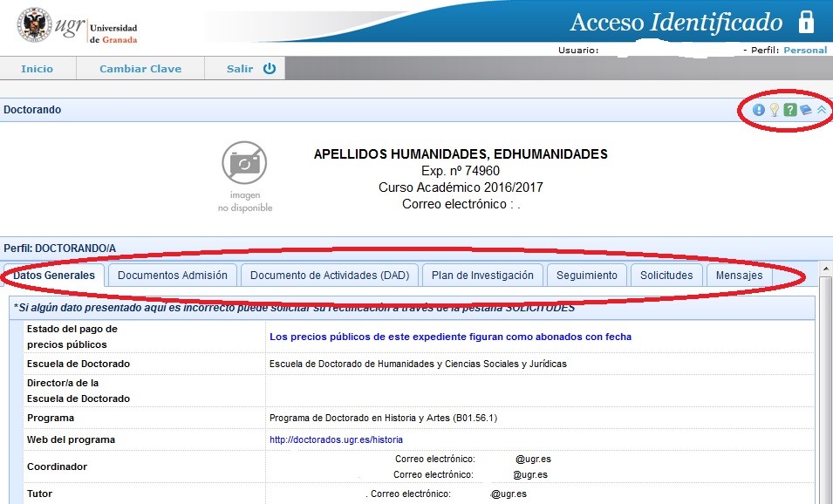
Task: Click the Universidad de Granada logo
Action: pos(77,27)
